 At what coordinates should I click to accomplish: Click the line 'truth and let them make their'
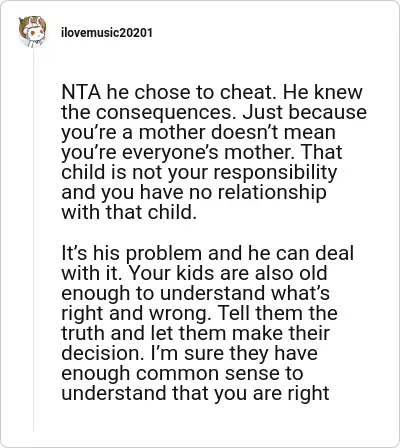(x=196, y=333)
